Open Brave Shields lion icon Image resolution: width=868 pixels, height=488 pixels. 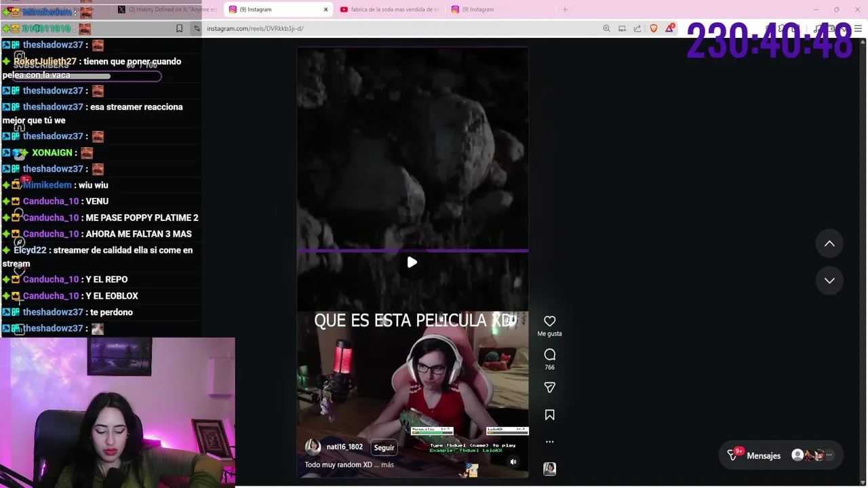point(654,28)
